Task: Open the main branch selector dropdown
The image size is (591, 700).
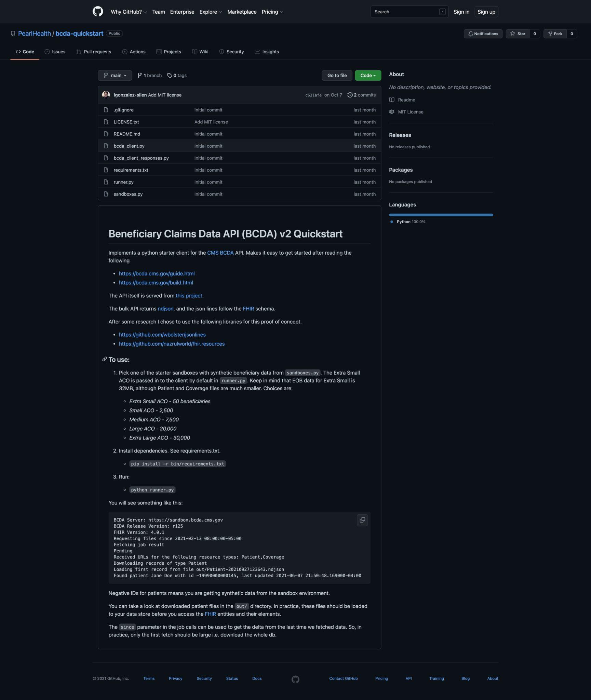Action: pos(115,76)
